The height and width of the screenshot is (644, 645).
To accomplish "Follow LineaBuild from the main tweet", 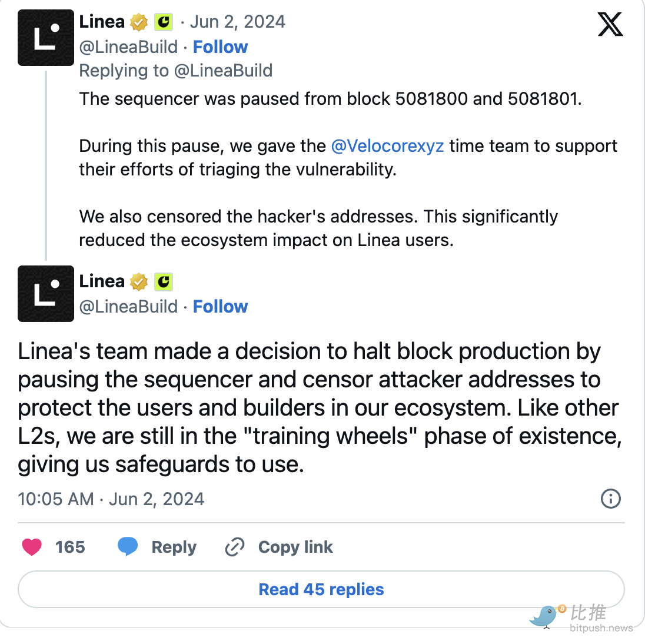I will point(220,307).
